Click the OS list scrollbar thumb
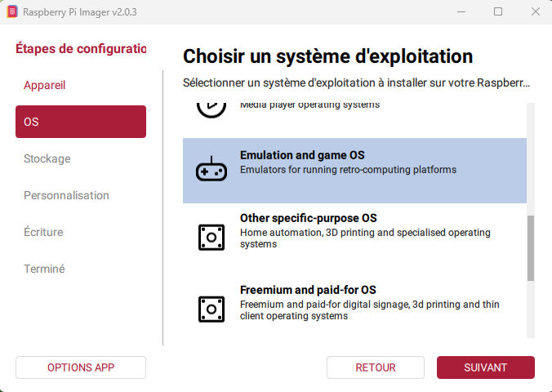This screenshot has width=552, height=392. pyautogui.click(x=531, y=247)
